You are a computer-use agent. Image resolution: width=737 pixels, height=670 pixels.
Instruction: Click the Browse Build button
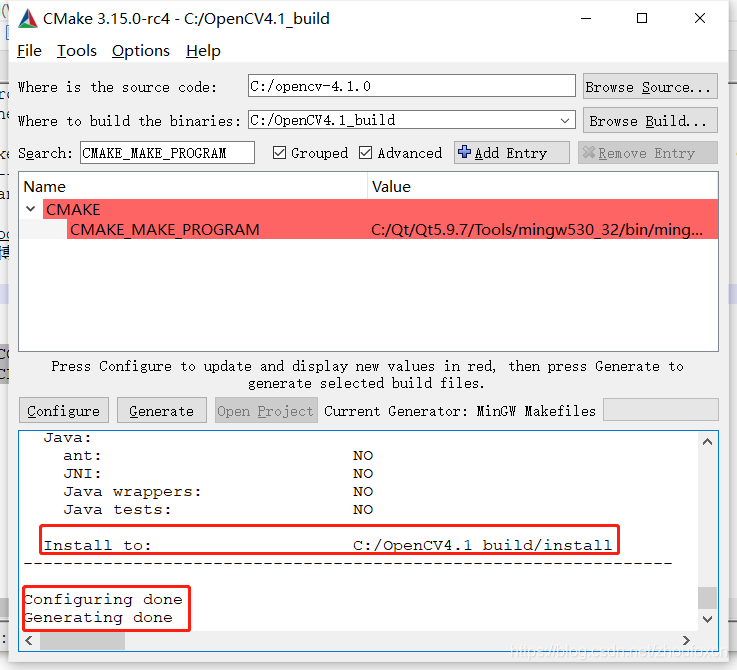pos(650,120)
